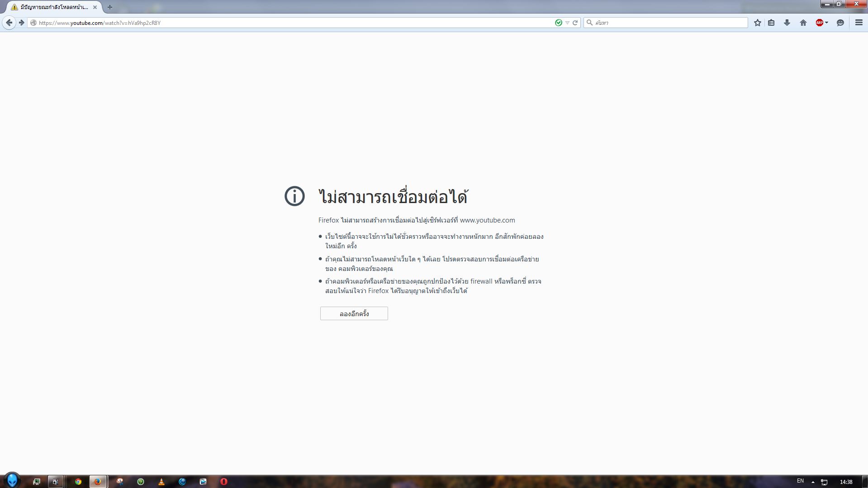Go back with the Back arrow
Image resolution: width=868 pixels, height=488 pixels.
pos(9,23)
